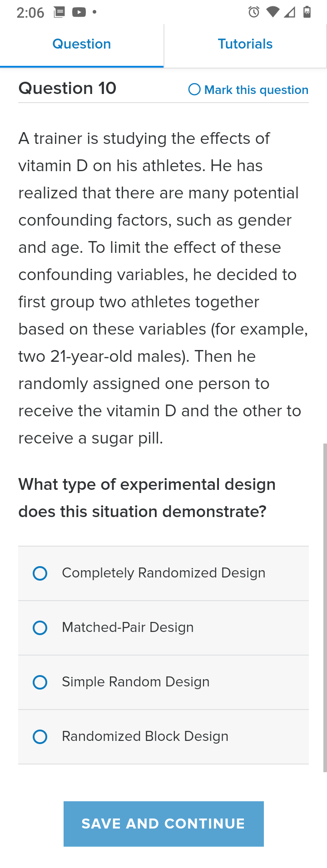The image size is (327, 868).
Task: Click the bold experimental design question prompt
Action: point(147,498)
